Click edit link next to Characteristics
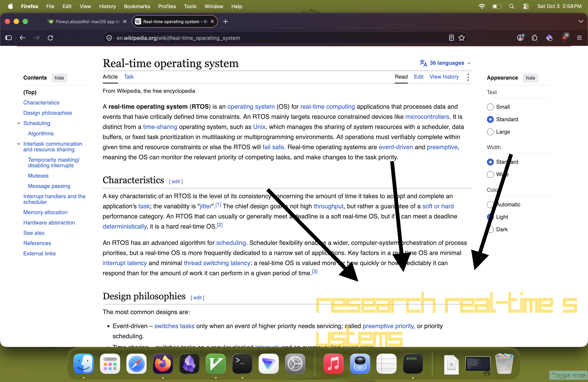588x382 pixels. [176, 182]
